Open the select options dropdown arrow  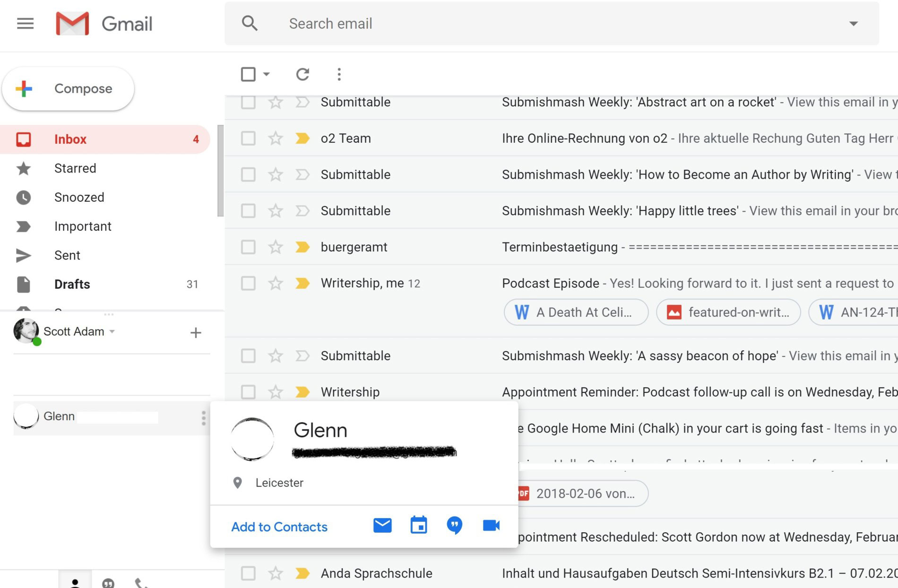tap(266, 74)
